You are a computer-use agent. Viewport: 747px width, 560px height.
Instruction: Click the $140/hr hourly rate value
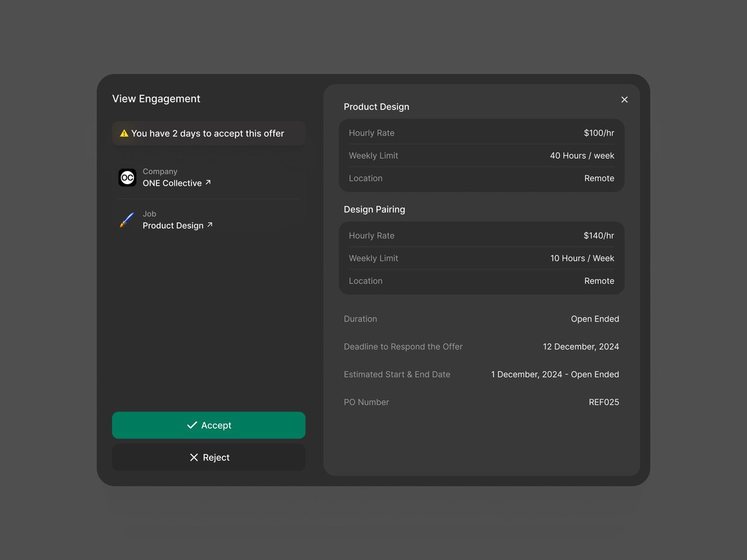(599, 236)
